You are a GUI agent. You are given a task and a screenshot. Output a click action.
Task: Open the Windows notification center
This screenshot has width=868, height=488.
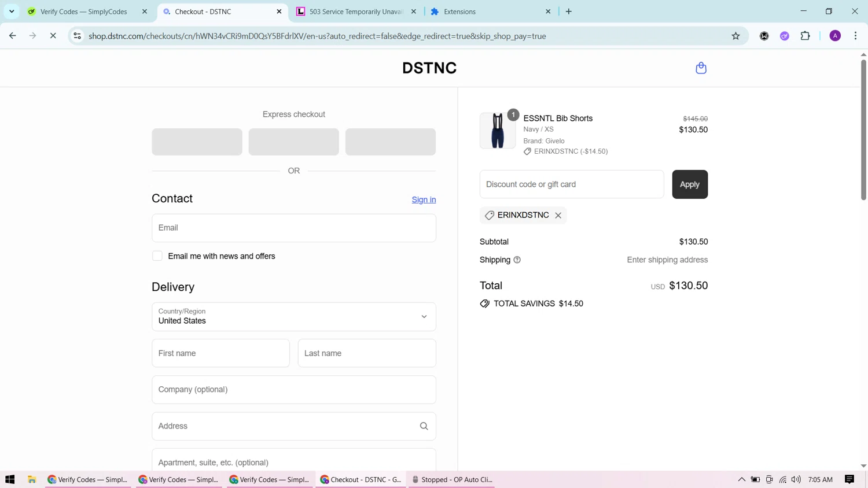coord(849,479)
